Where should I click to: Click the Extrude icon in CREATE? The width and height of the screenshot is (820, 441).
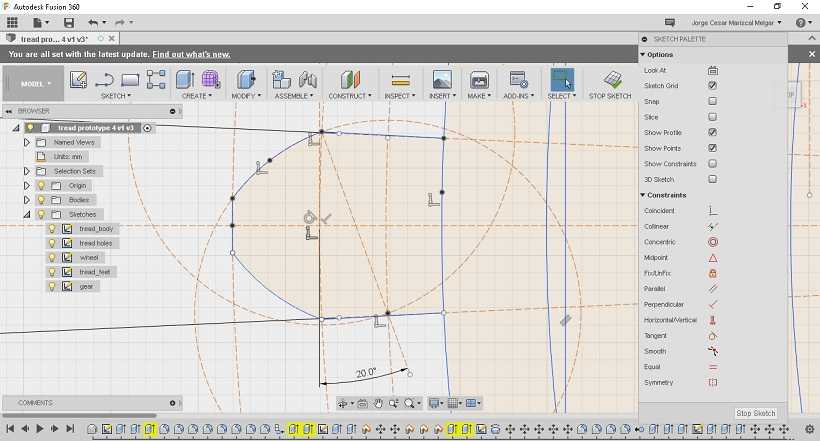(x=185, y=80)
